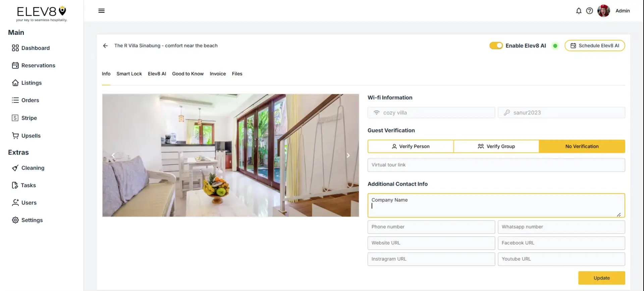Open Listings page in the sidebar
This screenshot has width=644, height=291.
coord(32,83)
